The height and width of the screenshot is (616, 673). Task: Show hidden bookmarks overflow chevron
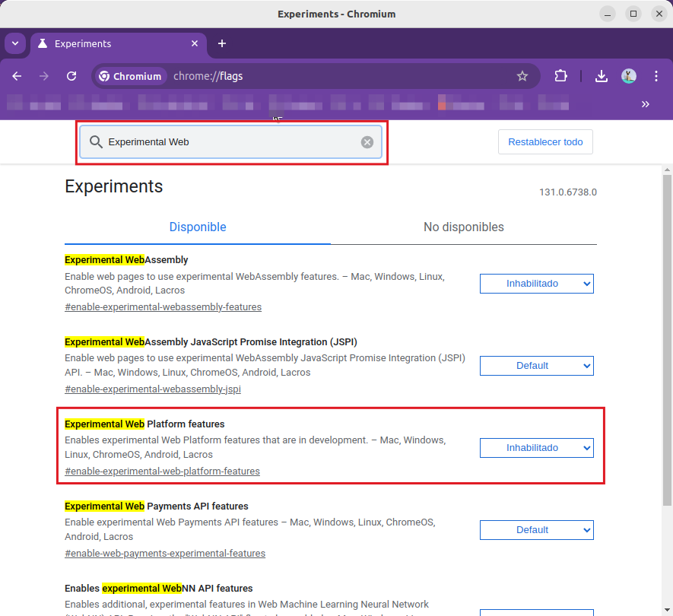(x=645, y=104)
